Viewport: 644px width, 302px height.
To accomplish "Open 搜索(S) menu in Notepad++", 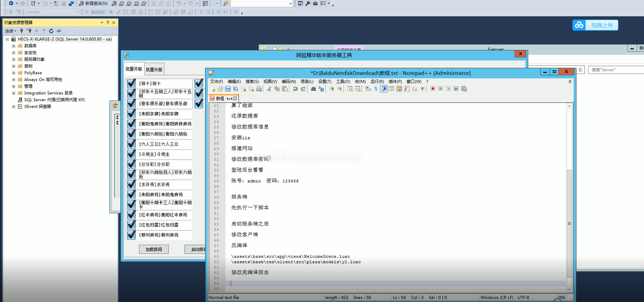I will click(252, 82).
